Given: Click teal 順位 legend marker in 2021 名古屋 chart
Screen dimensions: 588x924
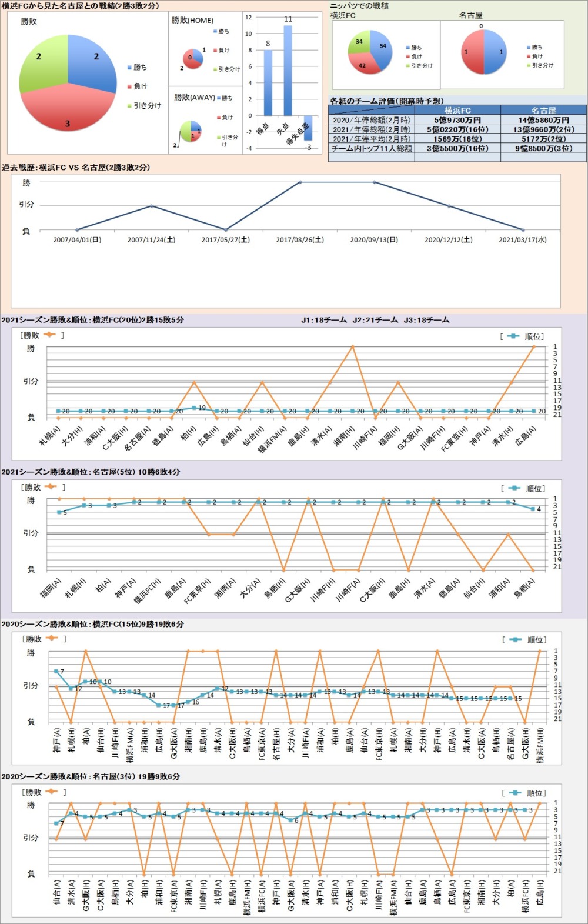Looking at the screenshot, I should (514, 488).
